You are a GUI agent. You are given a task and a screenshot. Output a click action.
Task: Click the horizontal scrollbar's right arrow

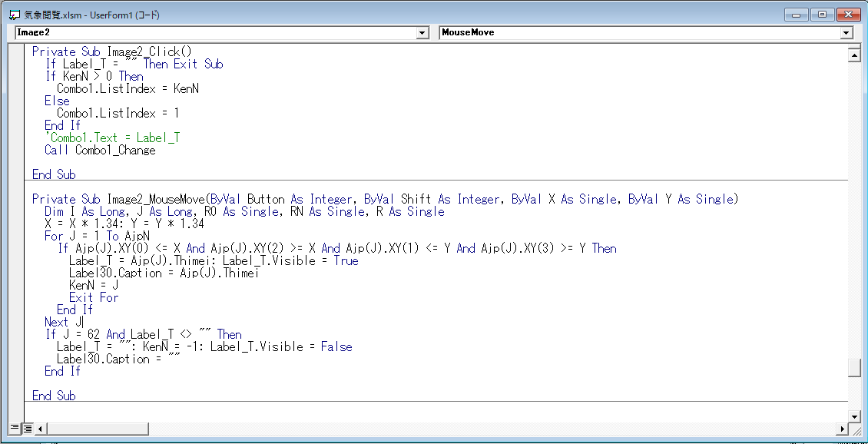[842, 428]
